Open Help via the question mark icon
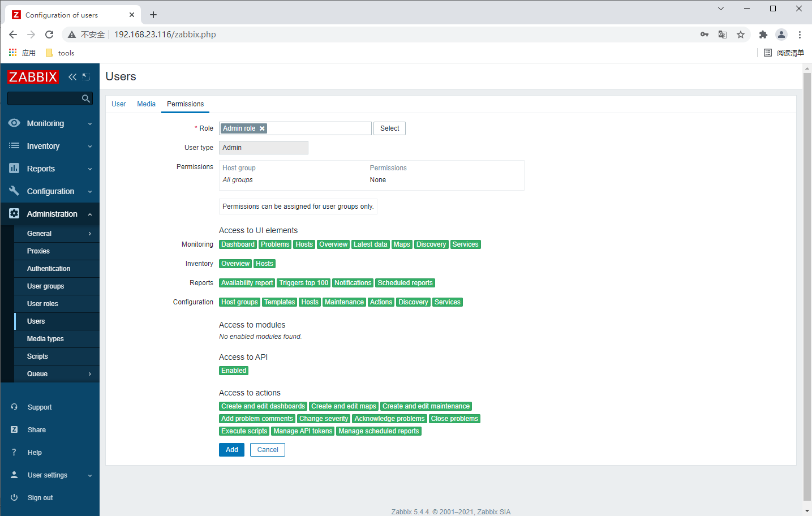Image resolution: width=812 pixels, height=516 pixels. pos(14,452)
